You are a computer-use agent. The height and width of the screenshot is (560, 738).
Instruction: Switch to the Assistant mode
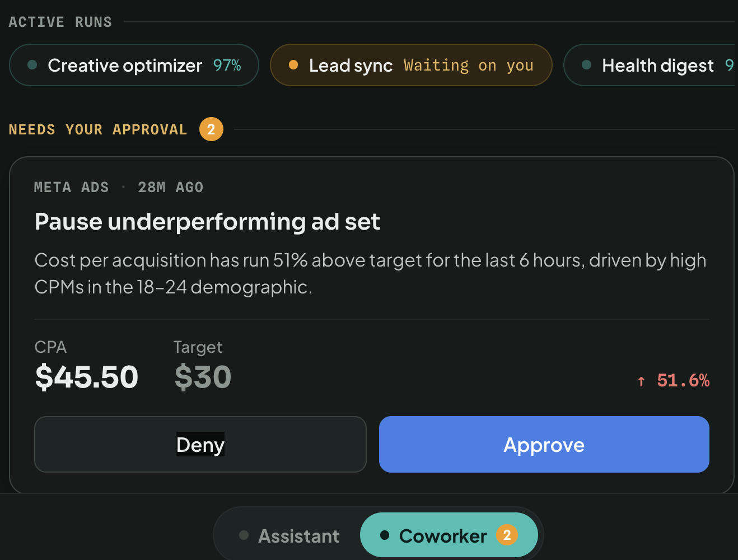pyautogui.click(x=288, y=535)
